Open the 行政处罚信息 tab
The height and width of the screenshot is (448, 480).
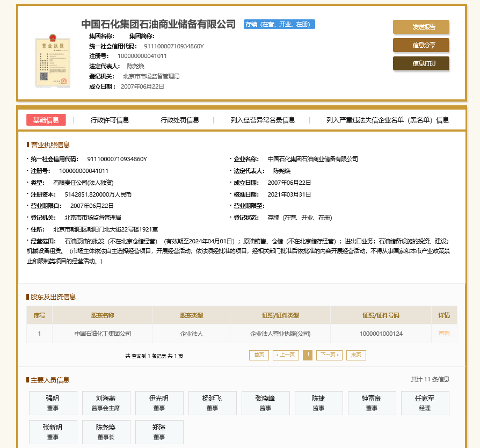[180, 120]
